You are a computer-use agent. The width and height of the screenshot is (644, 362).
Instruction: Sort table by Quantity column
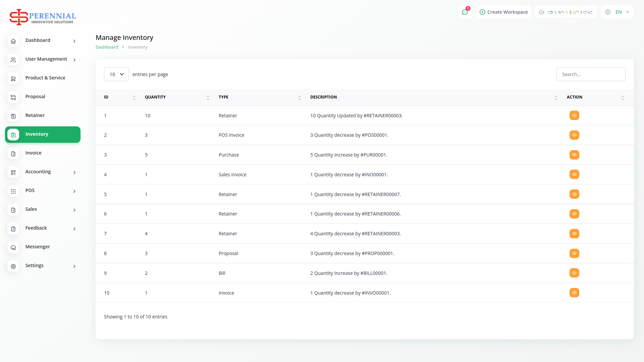[x=155, y=97]
